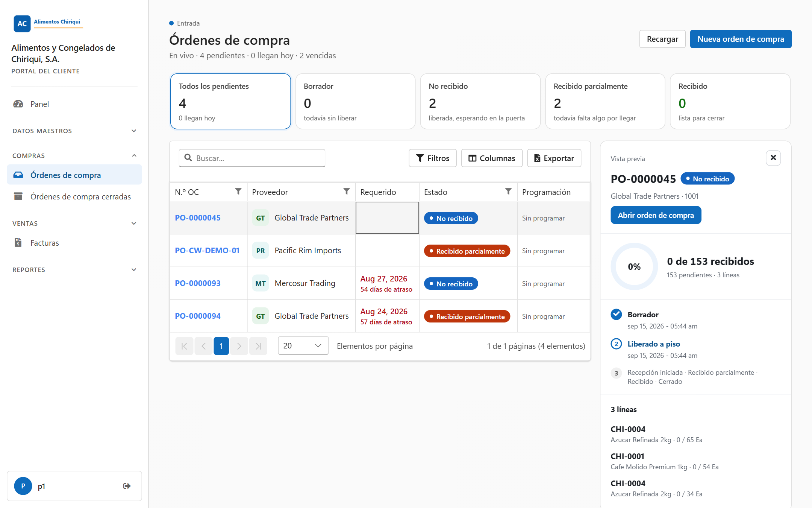Screen dimensions: 812x508
Task: Open purchase order PO-CW-DEMO-01 link
Action: (x=207, y=251)
